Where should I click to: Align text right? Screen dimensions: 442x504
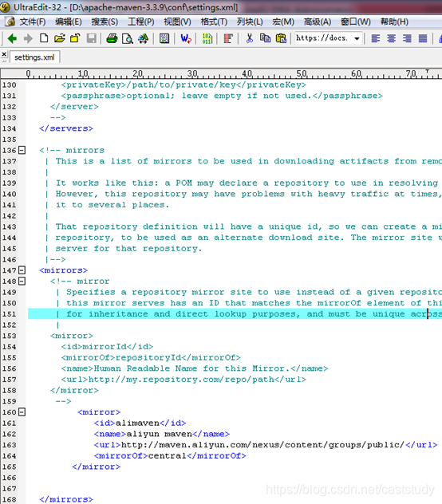(x=407, y=39)
